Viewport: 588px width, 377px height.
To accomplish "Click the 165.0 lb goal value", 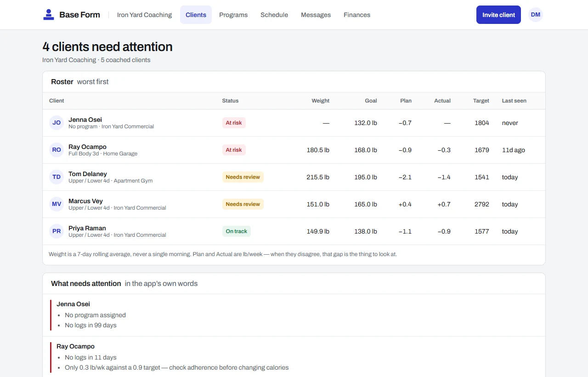I will tap(366, 204).
